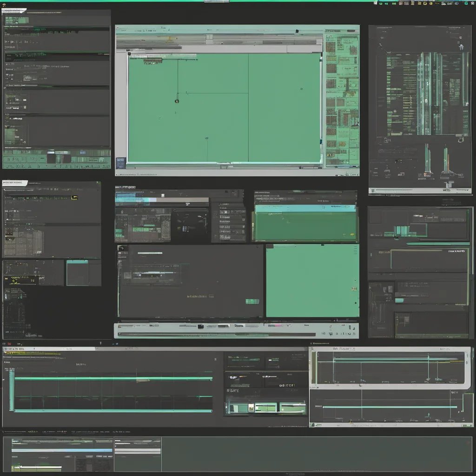Click the dark icon in the light gray bottom toolbar

tap(200, 327)
